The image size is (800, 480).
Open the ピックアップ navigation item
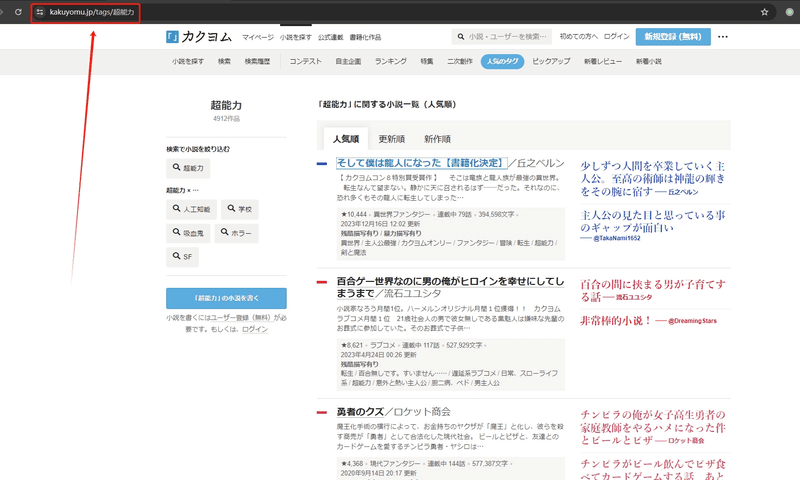click(x=551, y=61)
